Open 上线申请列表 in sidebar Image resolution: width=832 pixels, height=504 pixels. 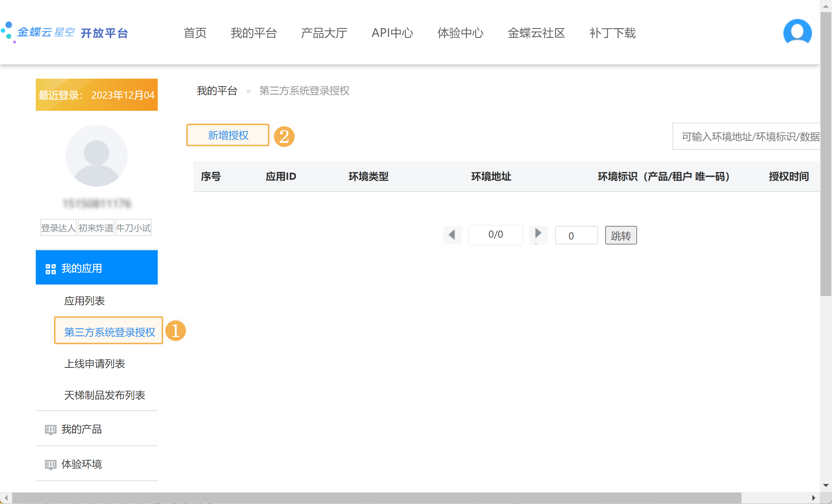[94, 364]
